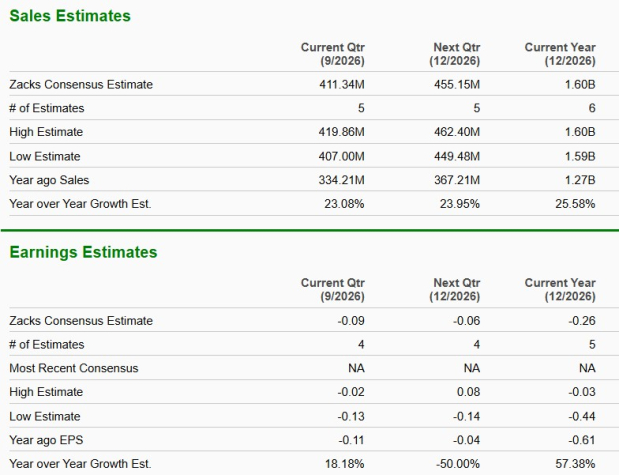Viewport: 619px width, 475px height.
Task: Click "# of Estimates" label in Earnings table
Action: point(47,344)
